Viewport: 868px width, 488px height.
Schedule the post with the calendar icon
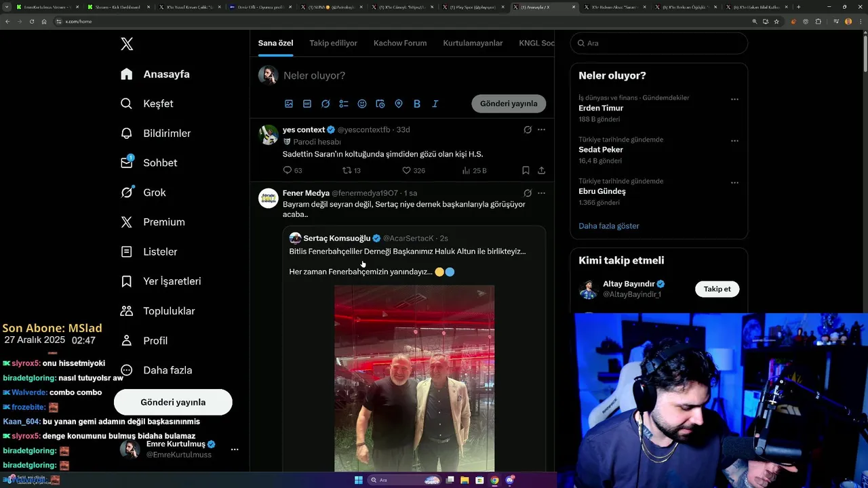(x=380, y=104)
